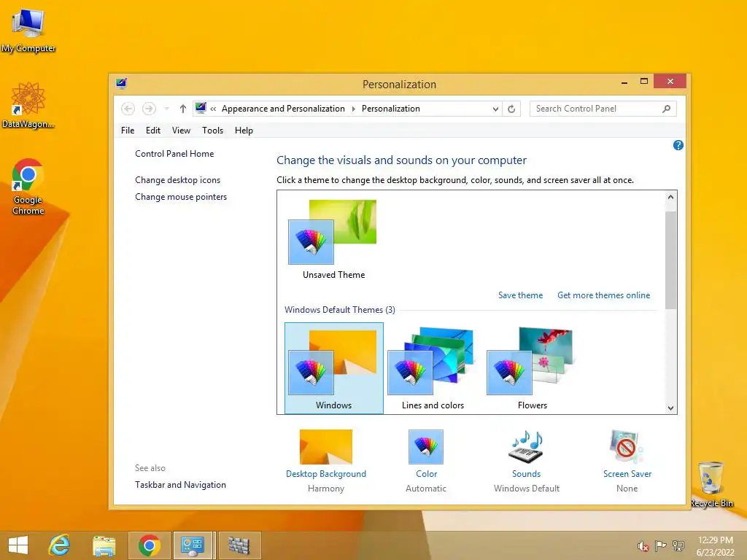Viewport: 747px width, 560px height.
Task: Open File Explorer from taskbar
Action: 104,545
